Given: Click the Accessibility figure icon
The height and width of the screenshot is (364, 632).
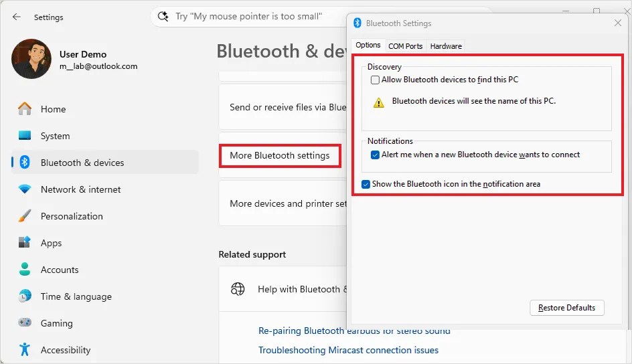Looking at the screenshot, I should tap(25, 349).
